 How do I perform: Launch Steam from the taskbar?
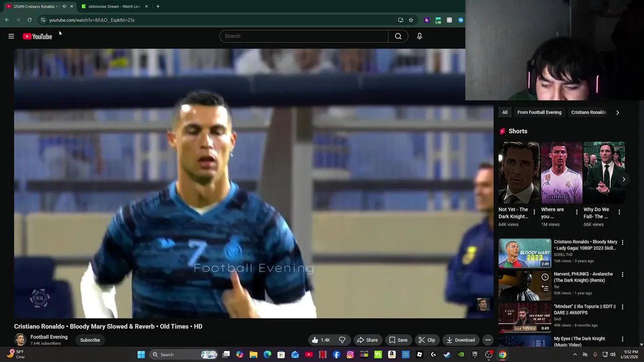(447, 355)
